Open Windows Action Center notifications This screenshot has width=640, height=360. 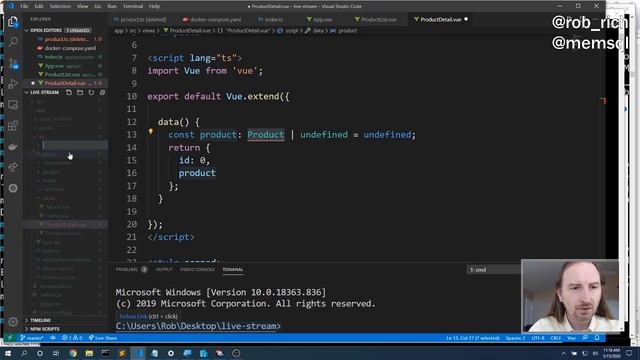pyautogui.click(x=629, y=353)
